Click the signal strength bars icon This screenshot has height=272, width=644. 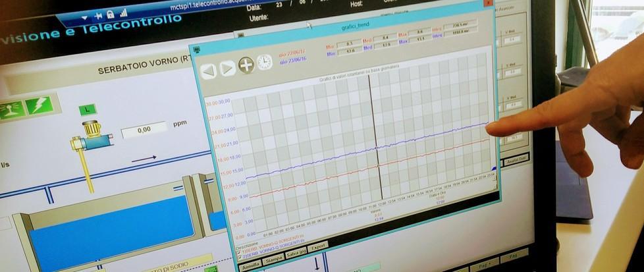[x=123, y=13]
